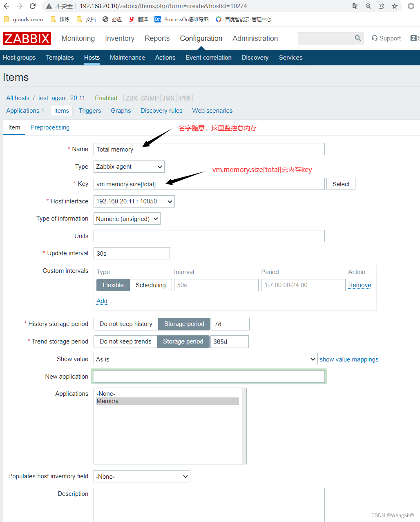Open the 必应 bookmark
The image size is (420, 522).
point(112,19)
